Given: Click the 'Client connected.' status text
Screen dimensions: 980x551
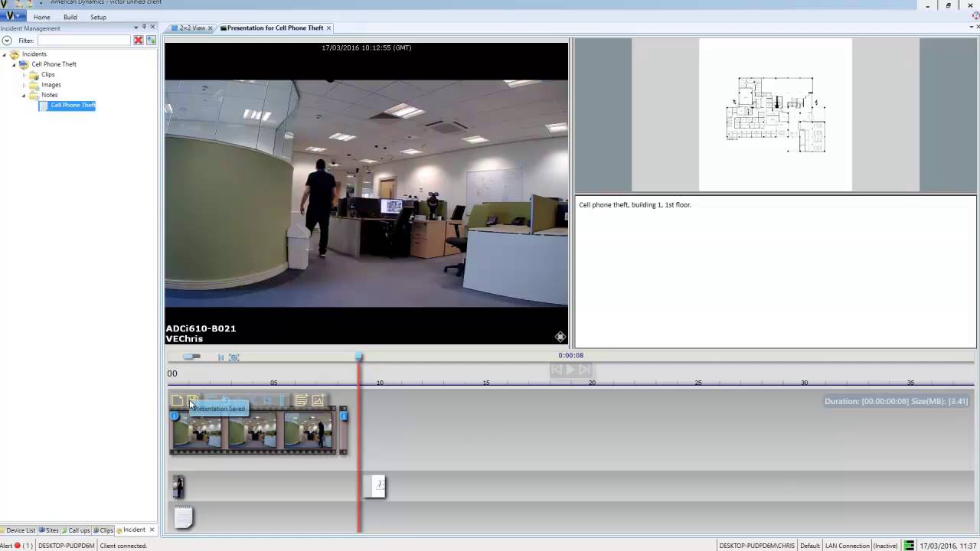Looking at the screenshot, I should click(x=123, y=546).
